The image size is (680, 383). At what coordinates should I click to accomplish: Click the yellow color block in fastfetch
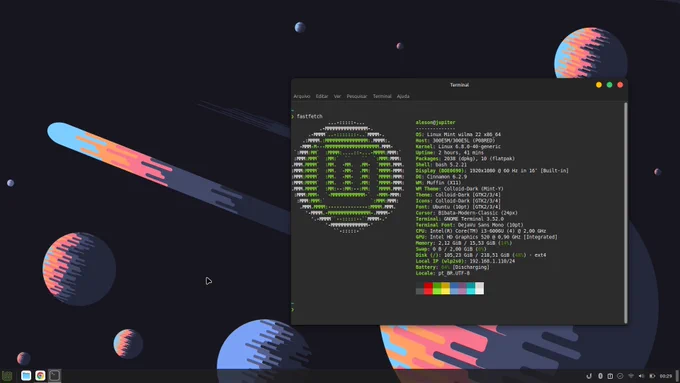point(445,288)
